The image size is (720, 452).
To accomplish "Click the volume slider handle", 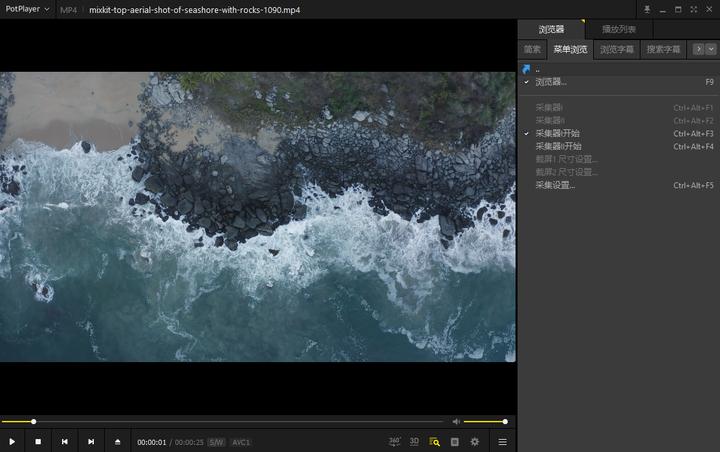I will [x=505, y=421].
